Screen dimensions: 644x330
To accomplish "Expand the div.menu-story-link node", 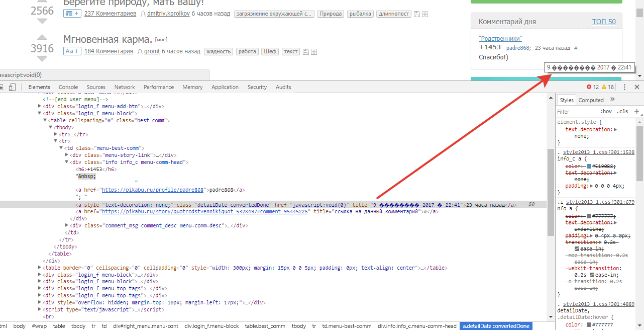I will (x=67, y=155).
